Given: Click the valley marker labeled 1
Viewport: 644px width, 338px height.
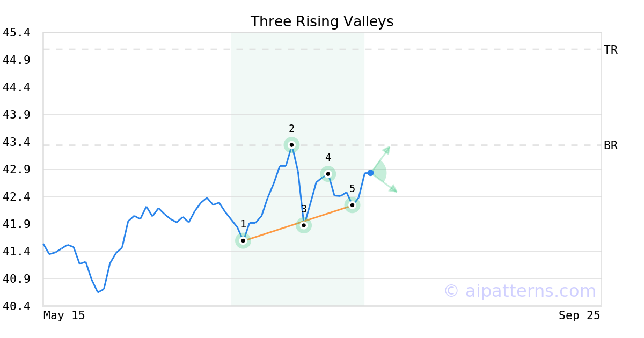Looking at the screenshot, I should coord(243,241).
